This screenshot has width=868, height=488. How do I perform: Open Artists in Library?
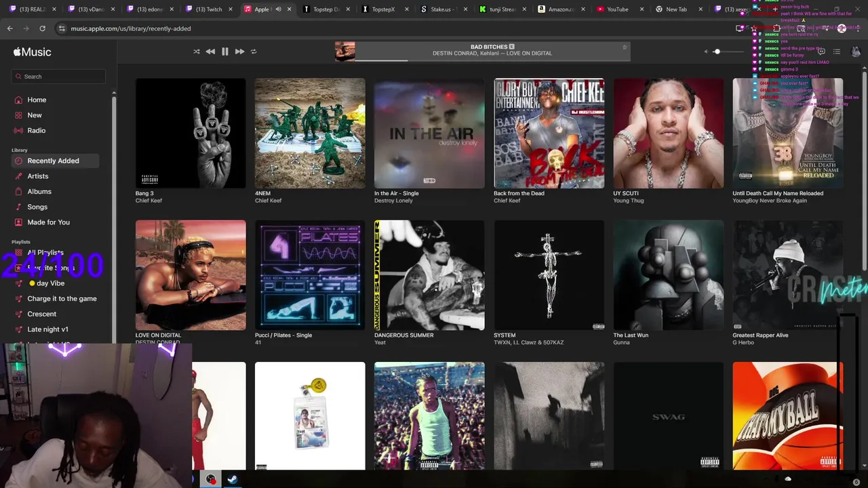tap(55, 176)
